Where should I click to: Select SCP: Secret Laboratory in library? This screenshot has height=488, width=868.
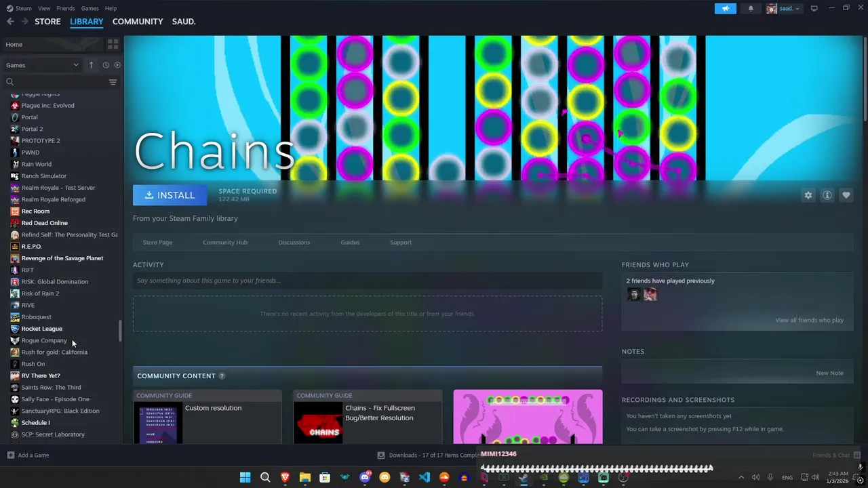point(53,434)
